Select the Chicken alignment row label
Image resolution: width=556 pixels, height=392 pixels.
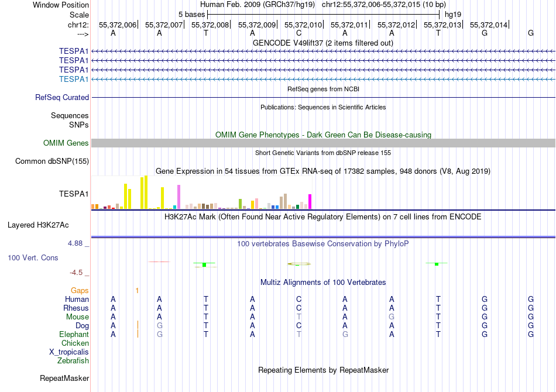click(x=75, y=343)
